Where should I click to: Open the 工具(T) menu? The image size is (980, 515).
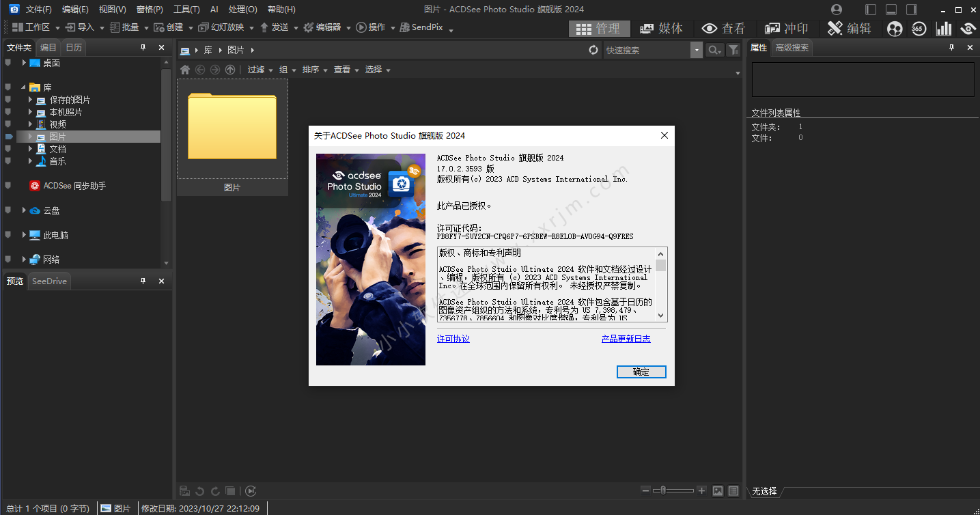click(186, 10)
